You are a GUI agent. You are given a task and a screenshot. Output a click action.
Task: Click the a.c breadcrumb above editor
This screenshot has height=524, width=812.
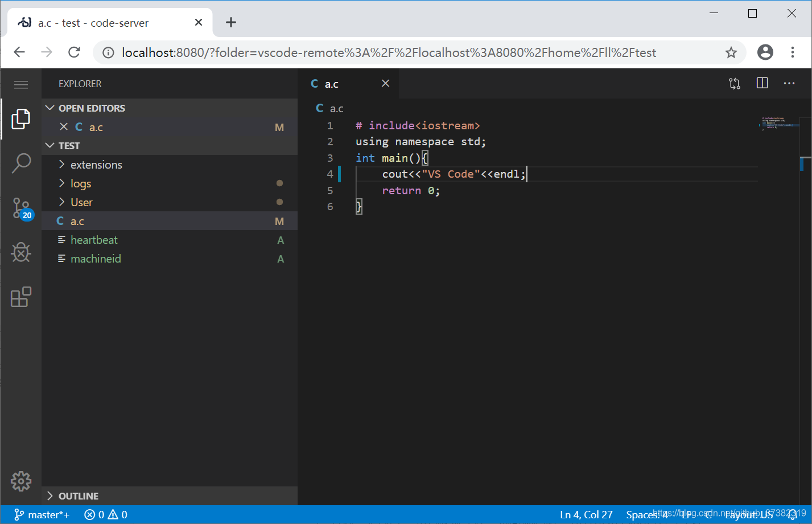tap(330, 108)
